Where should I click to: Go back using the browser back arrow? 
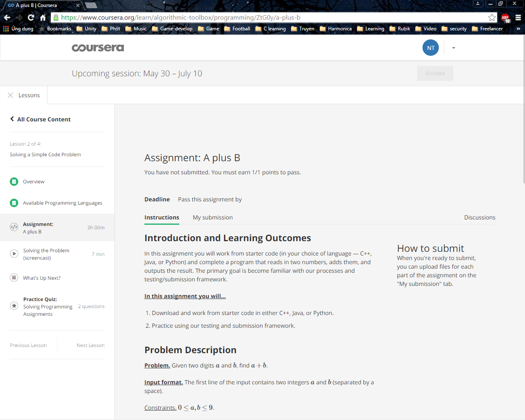click(x=7, y=18)
